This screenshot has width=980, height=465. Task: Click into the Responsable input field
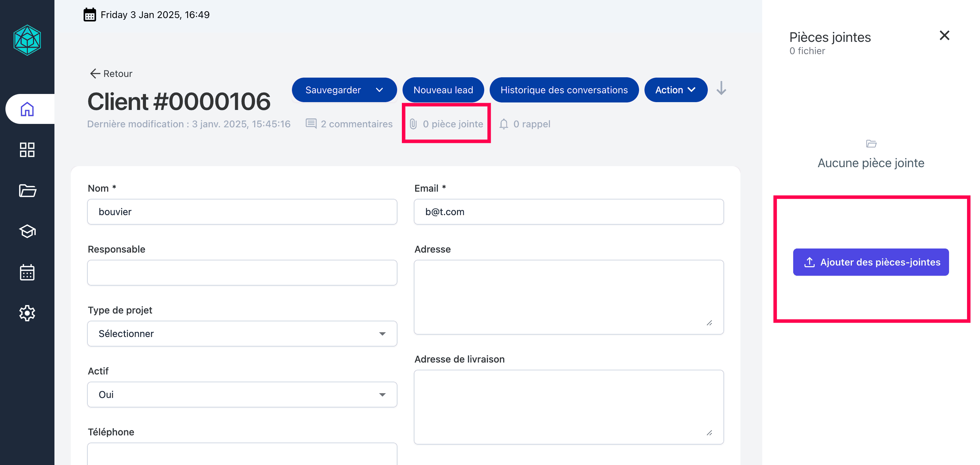[242, 273]
